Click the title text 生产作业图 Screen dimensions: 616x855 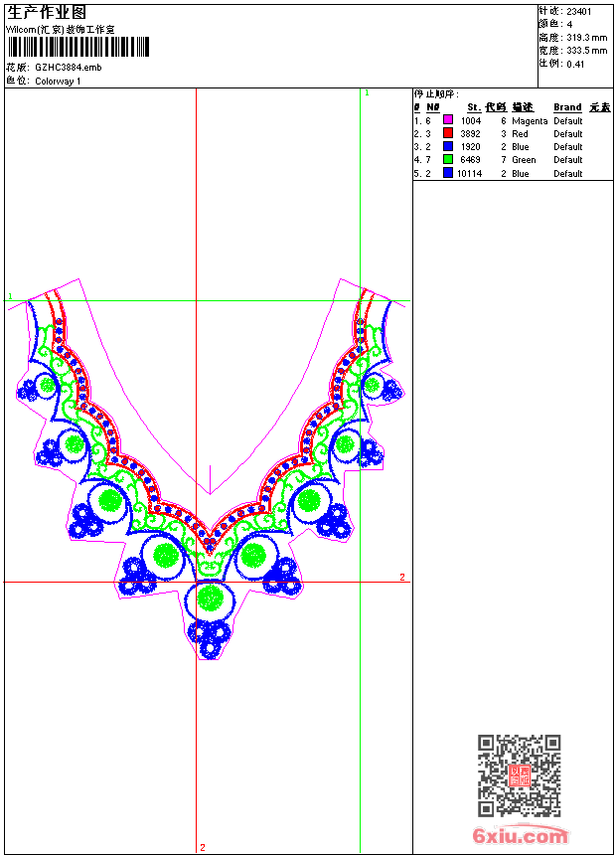click(x=47, y=13)
